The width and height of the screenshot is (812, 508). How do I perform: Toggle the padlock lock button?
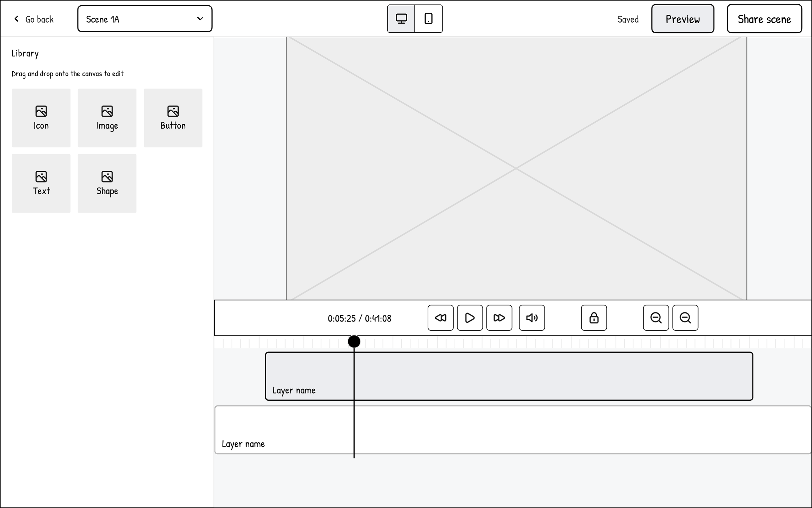pos(594,318)
